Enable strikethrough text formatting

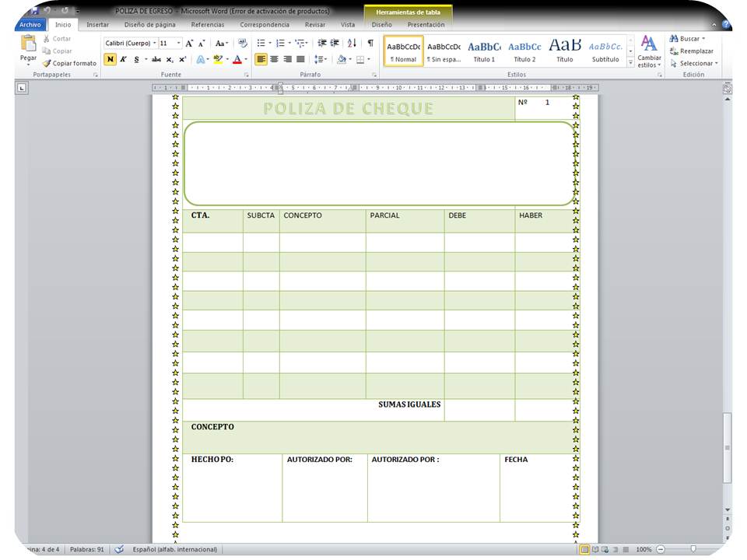[x=155, y=58]
